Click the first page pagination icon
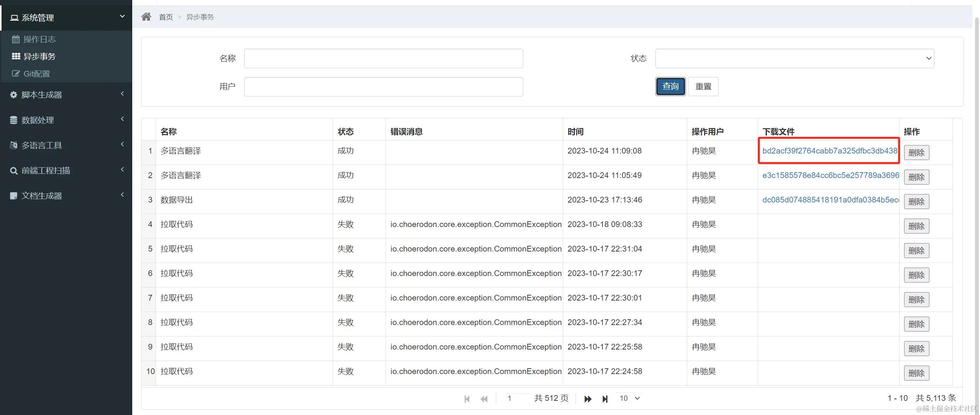This screenshot has height=415, width=980. click(x=467, y=399)
